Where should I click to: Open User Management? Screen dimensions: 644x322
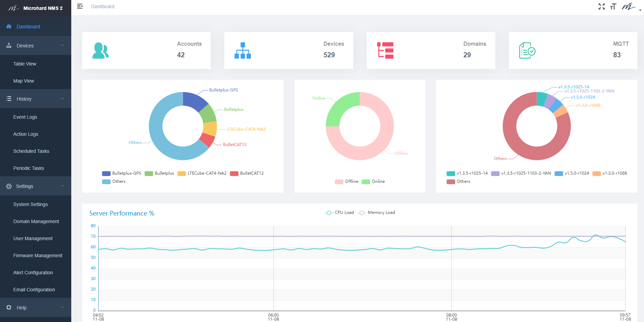point(35,238)
